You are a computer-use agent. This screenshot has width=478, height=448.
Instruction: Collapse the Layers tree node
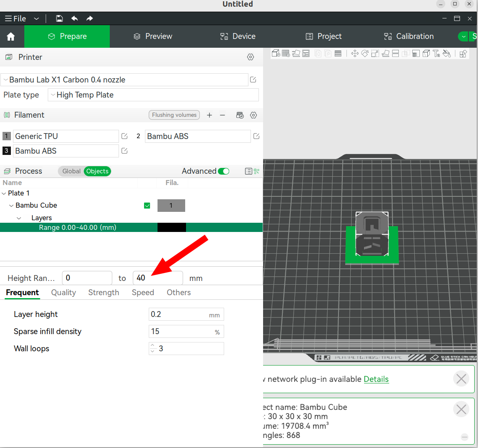pos(19,218)
